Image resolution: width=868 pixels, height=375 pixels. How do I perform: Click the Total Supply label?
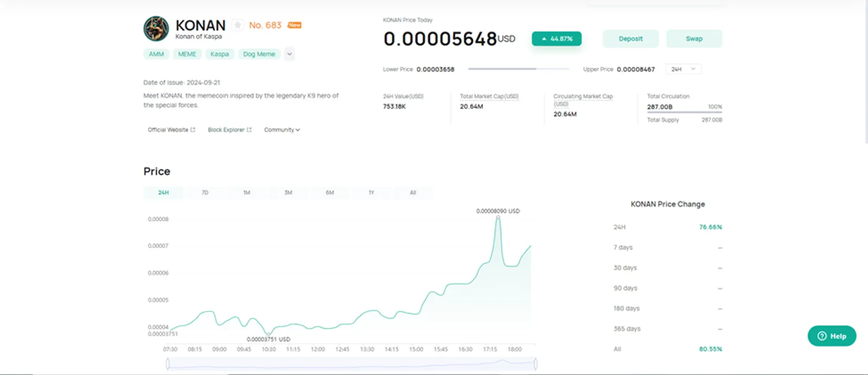[x=663, y=120]
